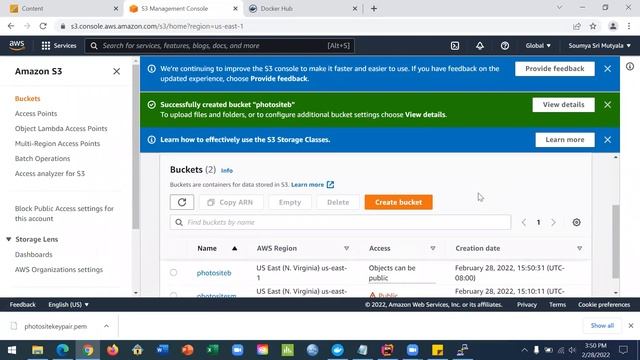The height and width of the screenshot is (360, 640).
Task: Open Firefox from the taskbar
Action: click(112, 350)
